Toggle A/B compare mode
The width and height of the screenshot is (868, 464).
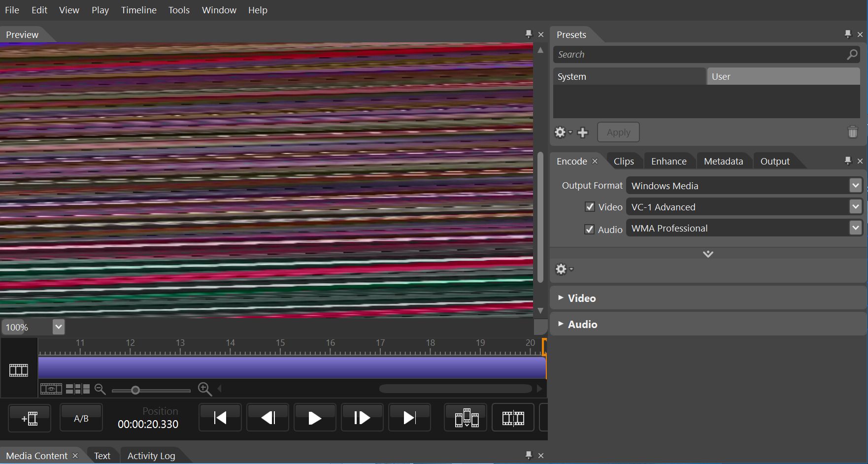coord(81,418)
